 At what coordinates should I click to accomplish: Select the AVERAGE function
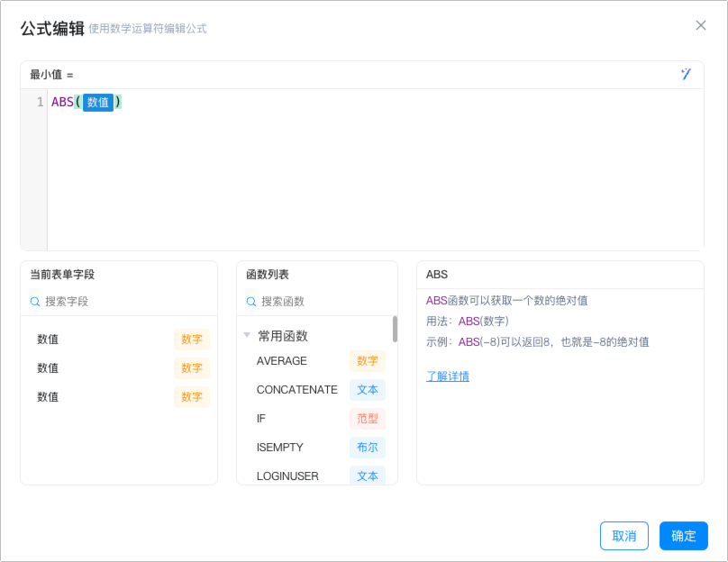[317, 361]
